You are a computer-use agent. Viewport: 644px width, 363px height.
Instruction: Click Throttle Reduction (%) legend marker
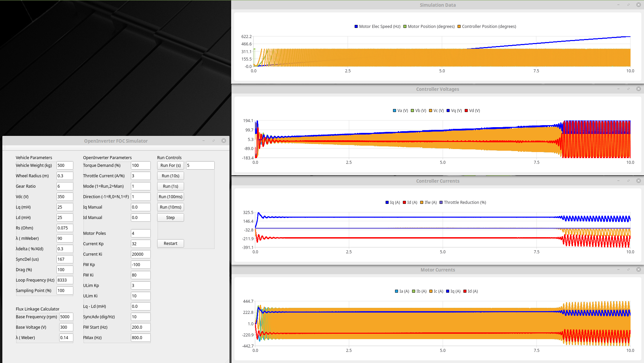click(441, 203)
